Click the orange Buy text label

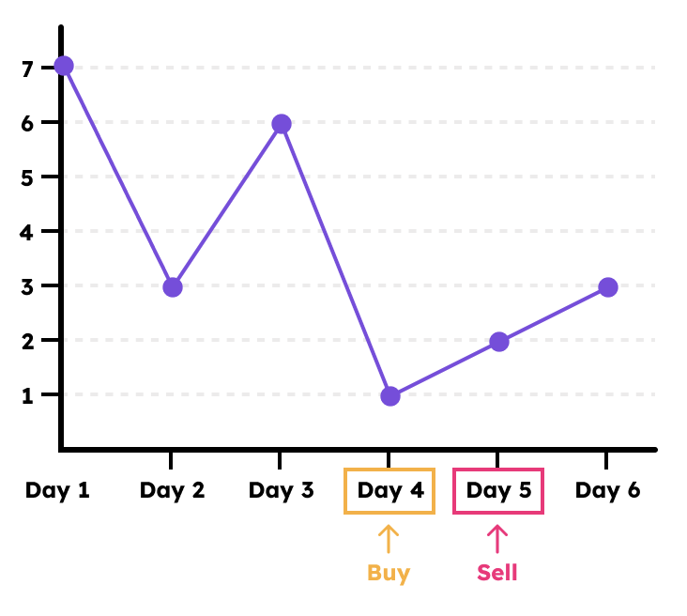(389, 573)
